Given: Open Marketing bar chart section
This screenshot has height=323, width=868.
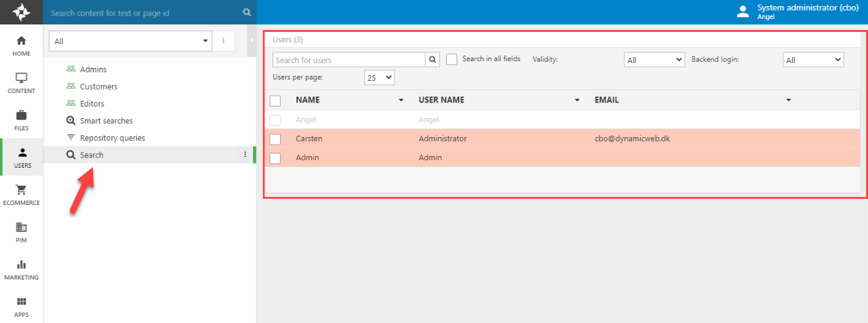Looking at the screenshot, I should coord(21,270).
